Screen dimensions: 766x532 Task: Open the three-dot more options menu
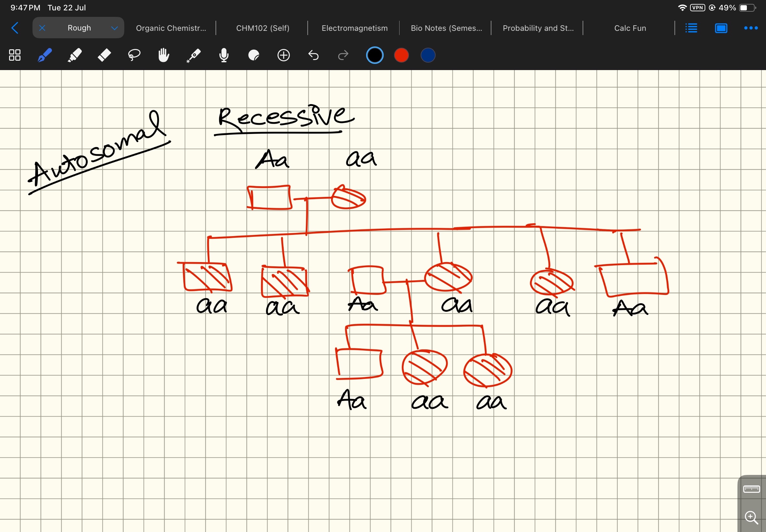tap(751, 28)
